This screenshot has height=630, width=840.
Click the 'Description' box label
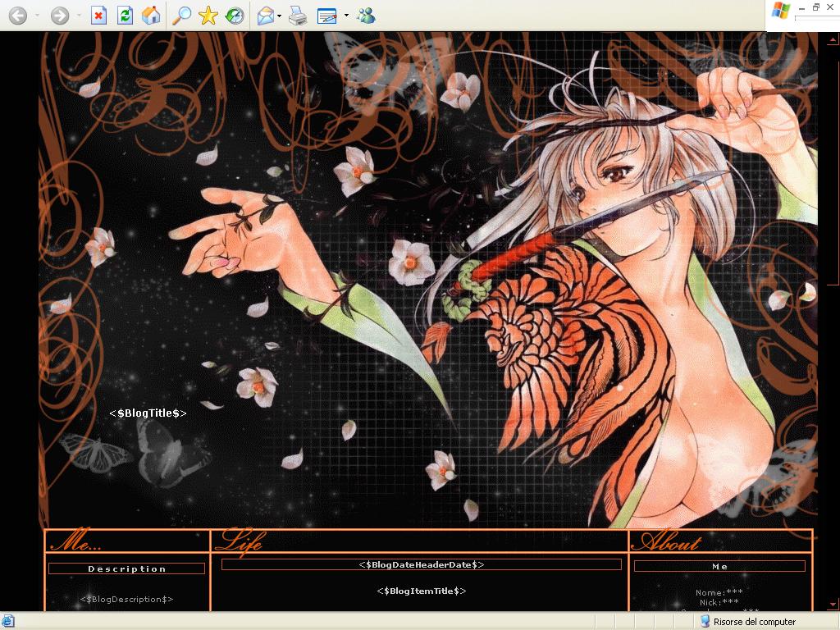pyautogui.click(x=127, y=569)
